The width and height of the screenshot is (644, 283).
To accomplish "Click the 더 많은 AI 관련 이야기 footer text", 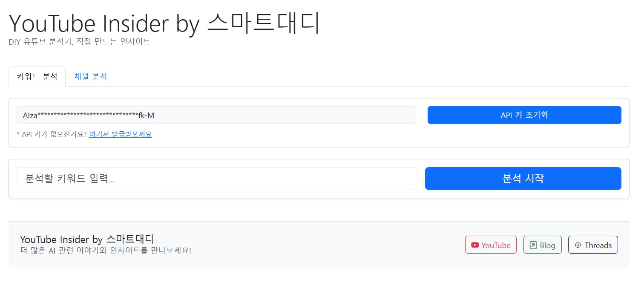I will [106, 250].
